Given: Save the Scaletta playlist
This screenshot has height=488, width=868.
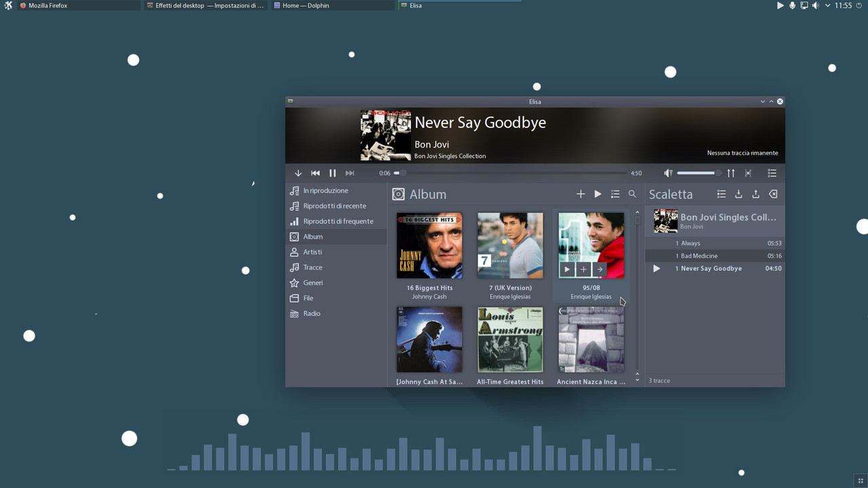Looking at the screenshot, I should point(755,194).
